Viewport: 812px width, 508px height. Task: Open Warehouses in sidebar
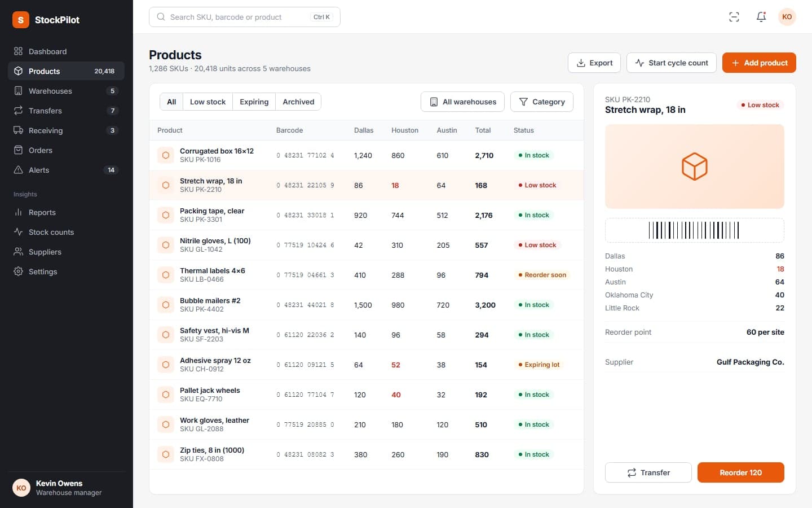pyautogui.click(x=66, y=91)
